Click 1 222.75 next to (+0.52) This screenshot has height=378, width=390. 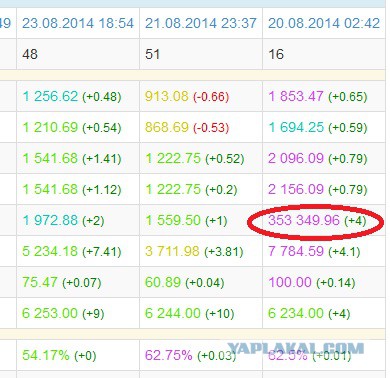173,158
